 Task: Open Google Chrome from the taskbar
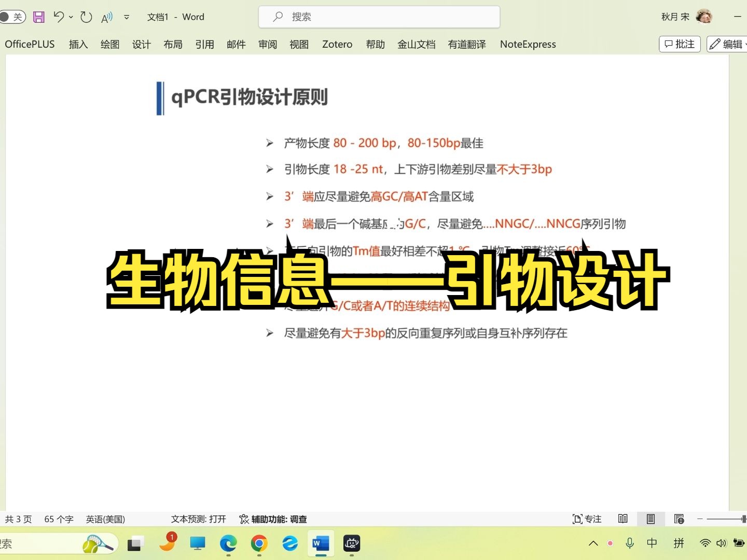pyautogui.click(x=259, y=543)
